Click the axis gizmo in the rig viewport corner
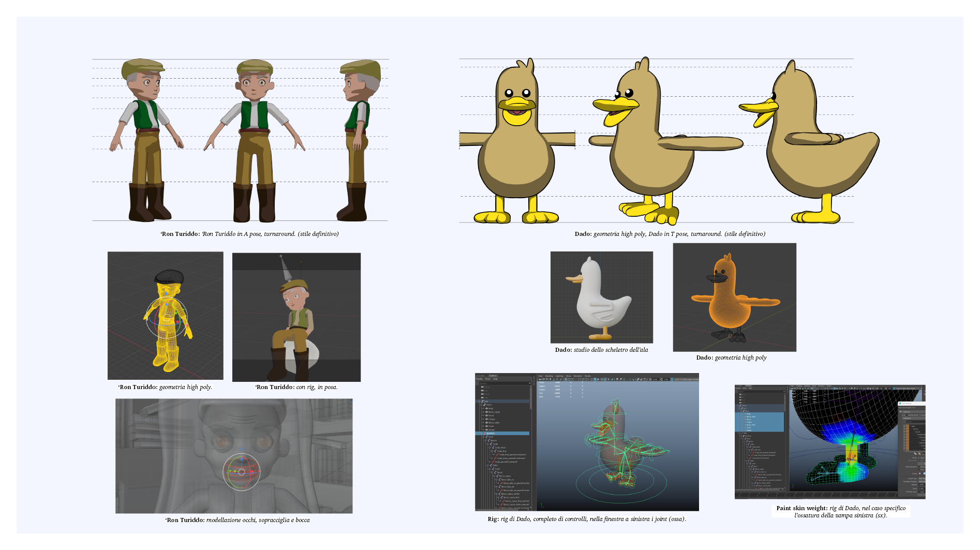The width and height of the screenshot is (980, 550). tap(542, 505)
